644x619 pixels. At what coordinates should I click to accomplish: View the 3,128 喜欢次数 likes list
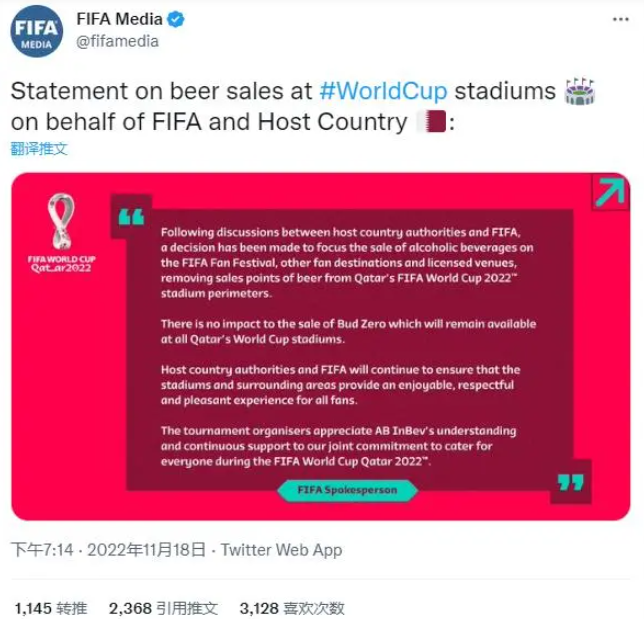pos(292,607)
